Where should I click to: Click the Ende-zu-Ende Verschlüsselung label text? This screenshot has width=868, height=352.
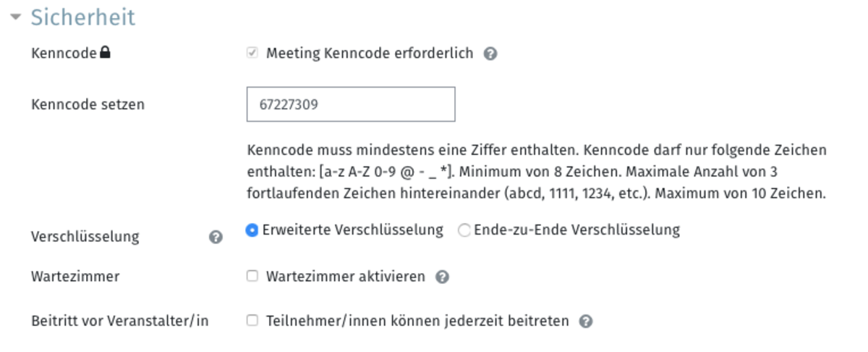pyautogui.click(x=576, y=230)
